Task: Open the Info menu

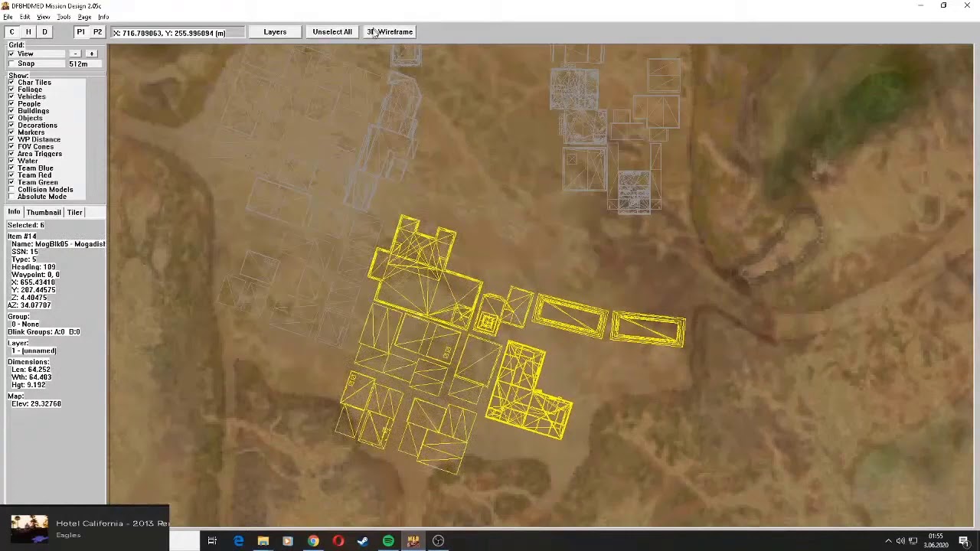Action: [103, 17]
